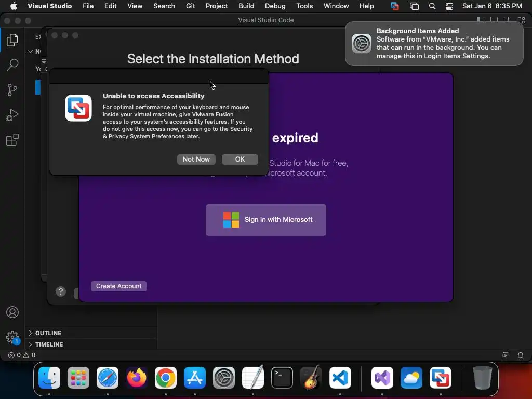Open the Project menu

(217, 6)
